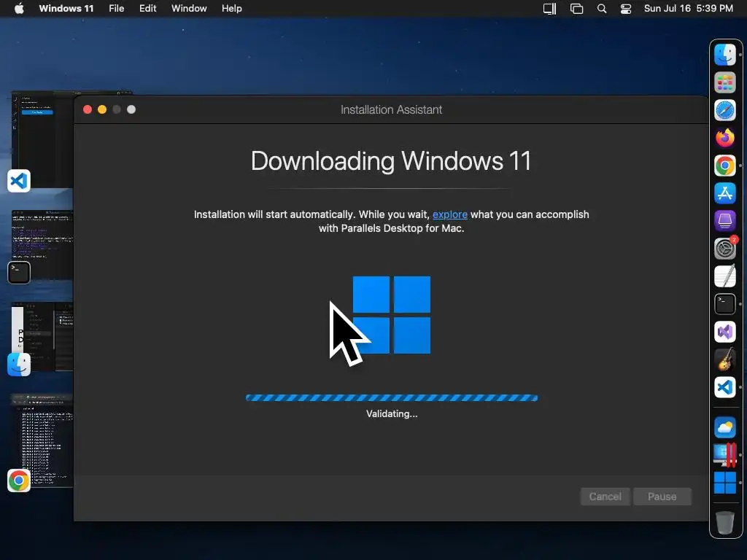The width and height of the screenshot is (747, 560).
Task: Click the fourth gray title bar button
Action: (131, 109)
